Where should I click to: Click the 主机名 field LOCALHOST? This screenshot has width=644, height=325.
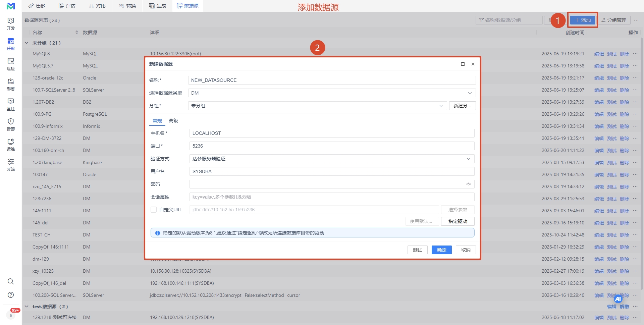332,133
